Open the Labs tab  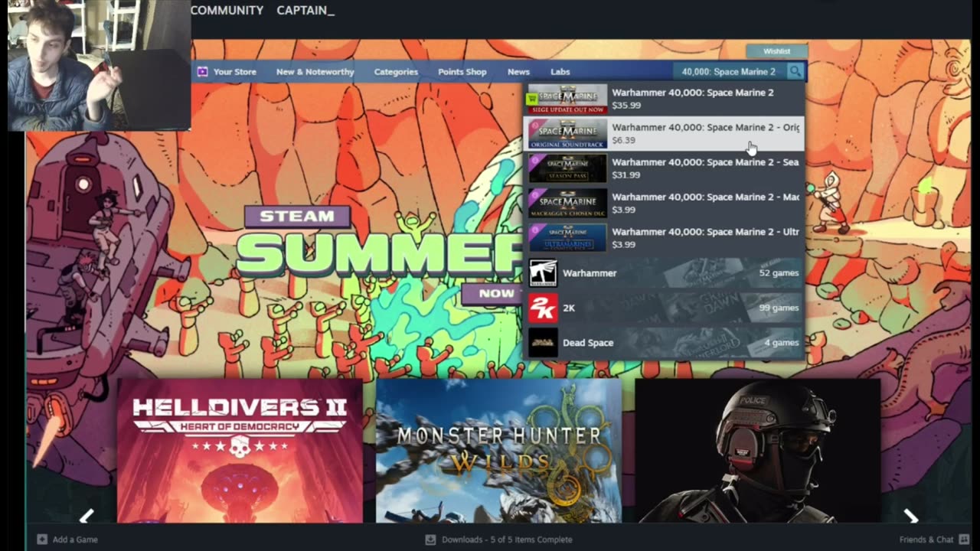click(560, 72)
